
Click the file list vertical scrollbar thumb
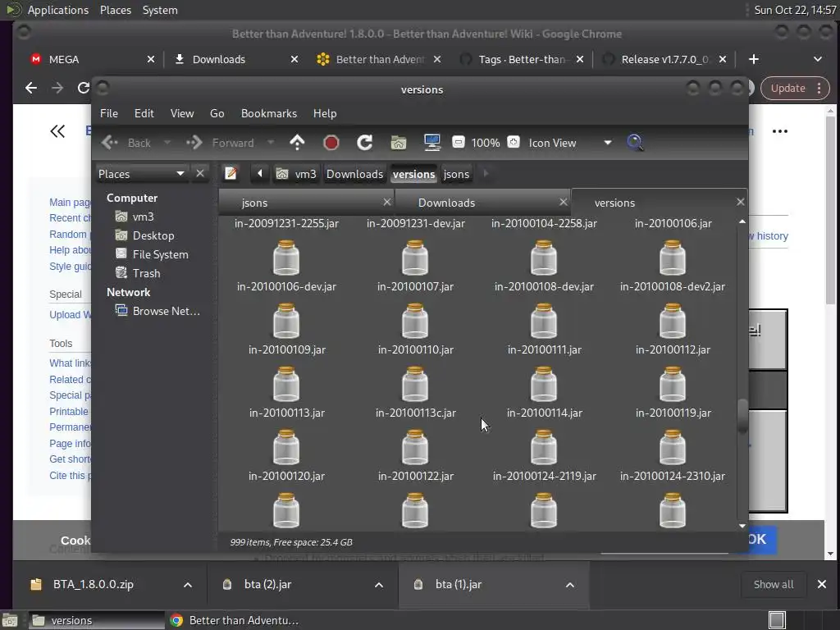742,416
